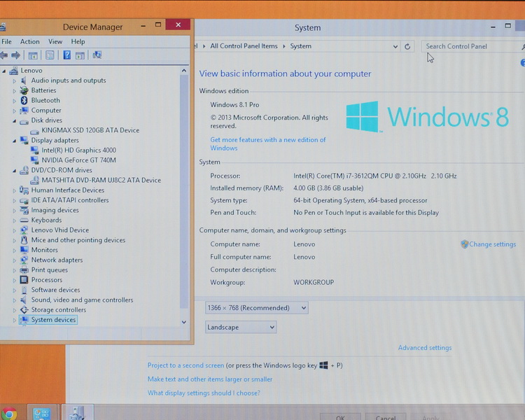The height and width of the screenshot is (420, 525).
Task: Click the Imaging devices category icon
Action: pyautogui.click(x=24, y=210)
